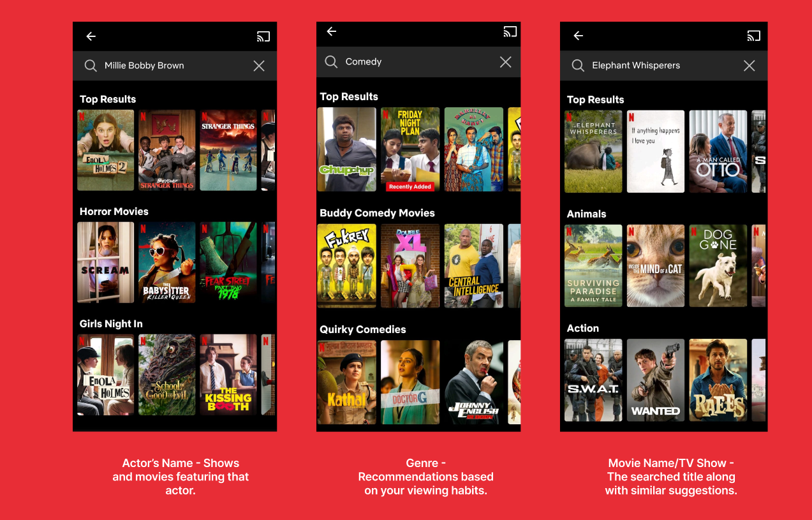Open Stranger Things poster
This screenshot has height=520, width=812.
(x=228, y=151)
